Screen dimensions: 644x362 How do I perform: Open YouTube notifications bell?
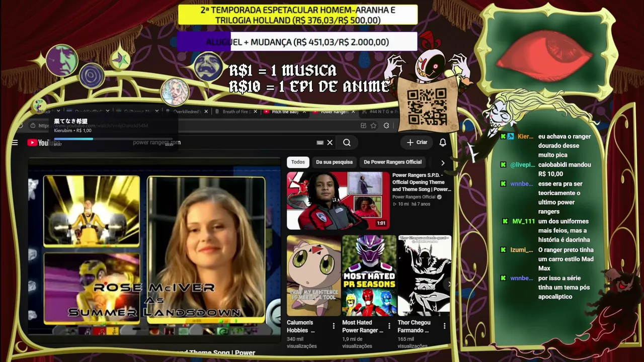click(x=443, y=143)
